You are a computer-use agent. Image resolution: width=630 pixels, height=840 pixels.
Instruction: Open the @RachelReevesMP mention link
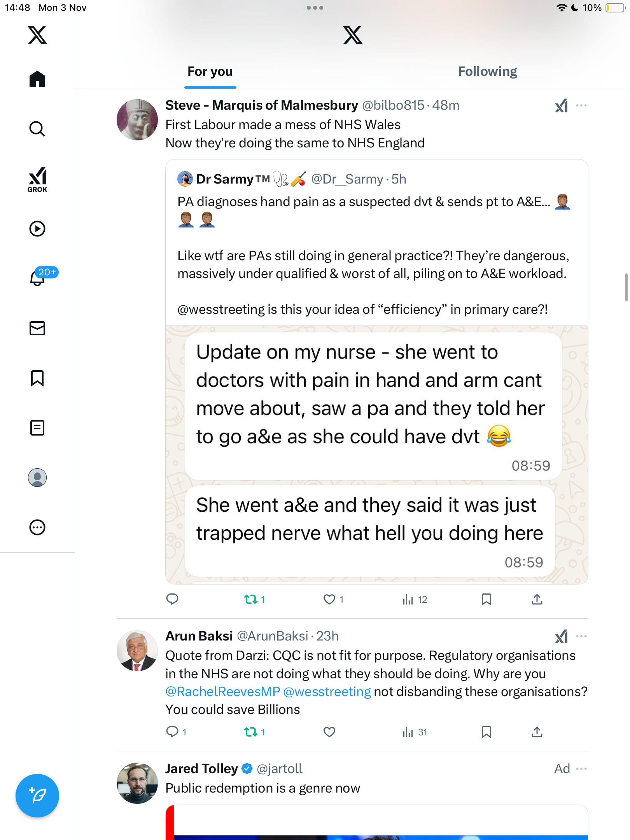(223, 691)
